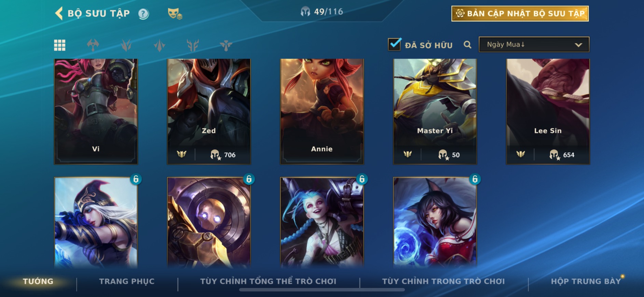
Task: Select the second role filter icon
Action: pyautogui.click(x=126, y=45)
